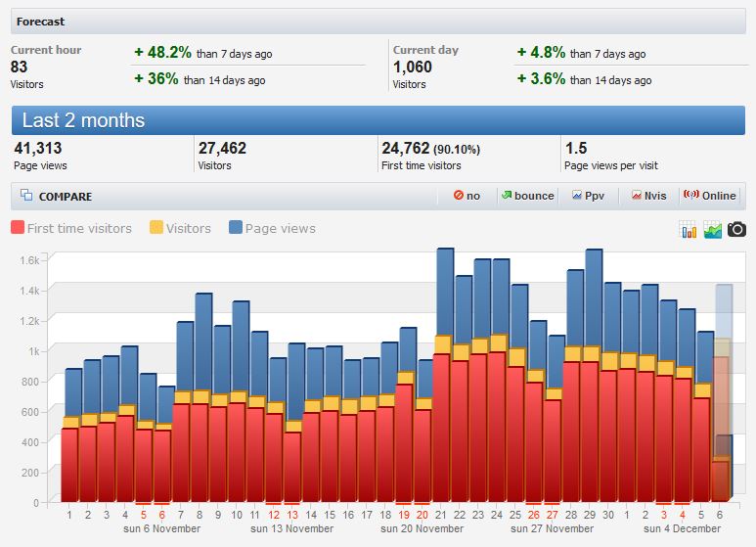Viewport: 756px width, 547px height.
Task: Click the Last 2 months header
Action: pos(378,120)
